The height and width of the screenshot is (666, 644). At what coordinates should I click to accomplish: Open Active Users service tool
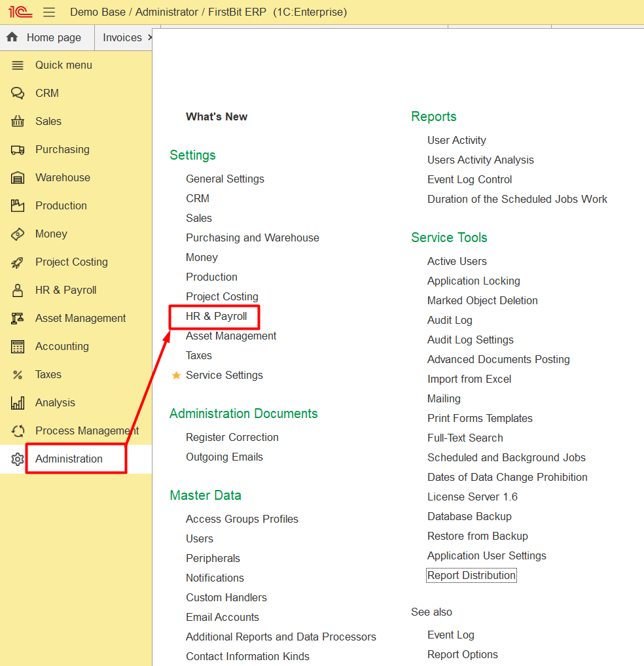pyautogui.click(x=457, y=261)
